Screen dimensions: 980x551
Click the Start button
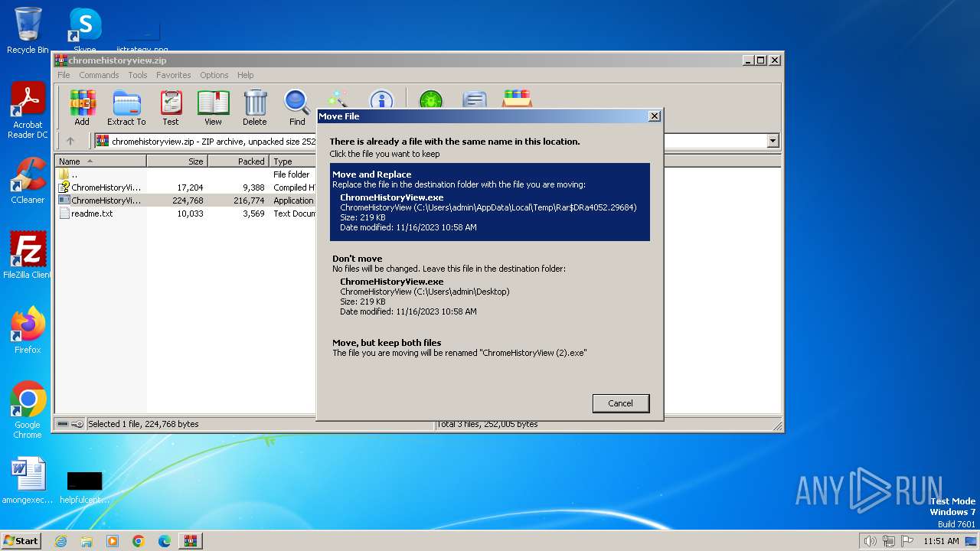(x=21, y=540)
